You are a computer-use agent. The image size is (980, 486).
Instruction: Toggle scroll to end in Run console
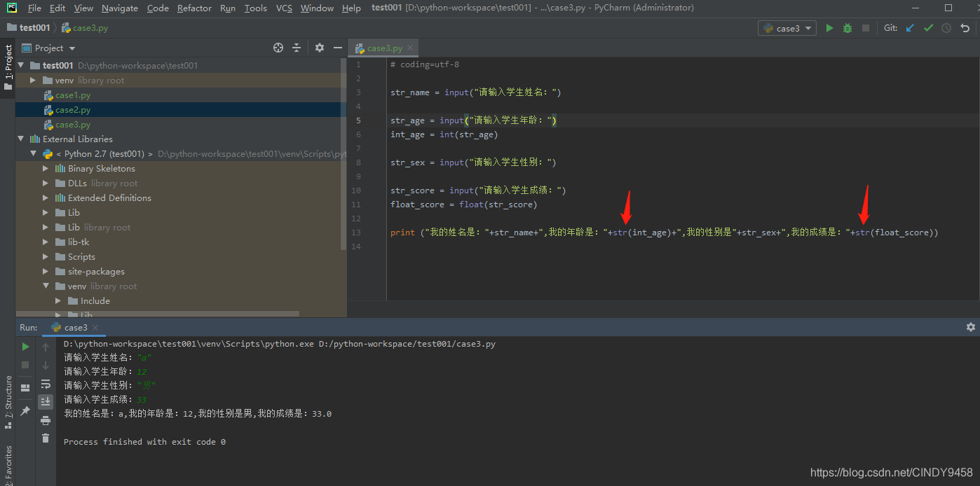tap(46, 402)
